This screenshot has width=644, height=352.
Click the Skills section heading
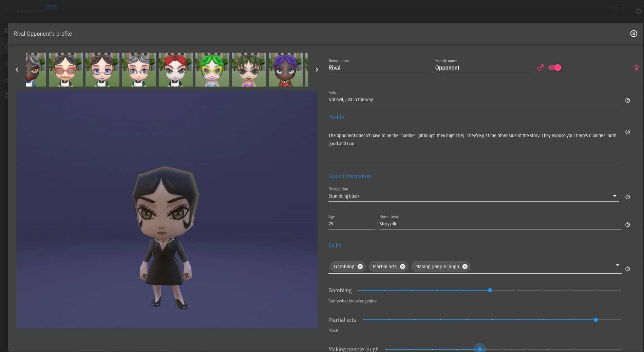(335, 245)
